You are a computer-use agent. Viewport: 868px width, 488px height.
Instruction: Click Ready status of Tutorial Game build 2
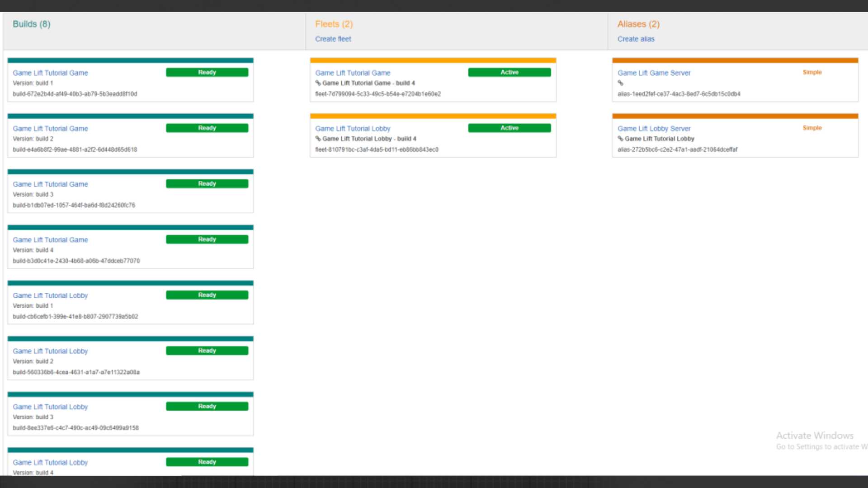coord(207,128)
